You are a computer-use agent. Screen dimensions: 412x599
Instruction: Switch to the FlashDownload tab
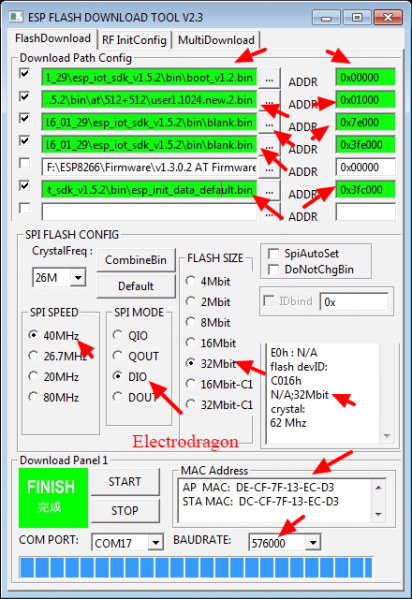click(53, 39)
